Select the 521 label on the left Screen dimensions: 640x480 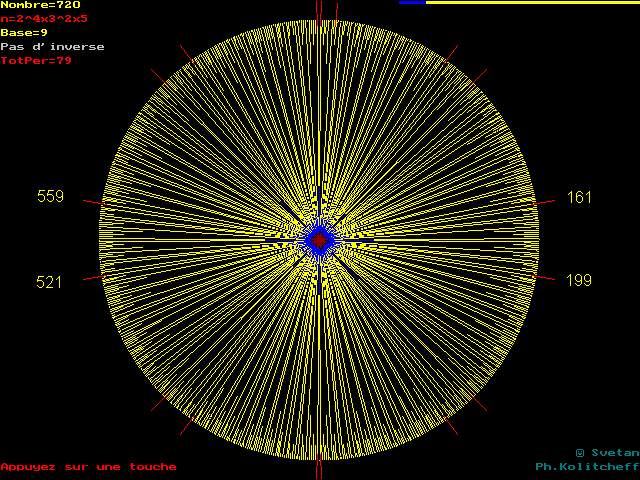click(x=49, y=282)
